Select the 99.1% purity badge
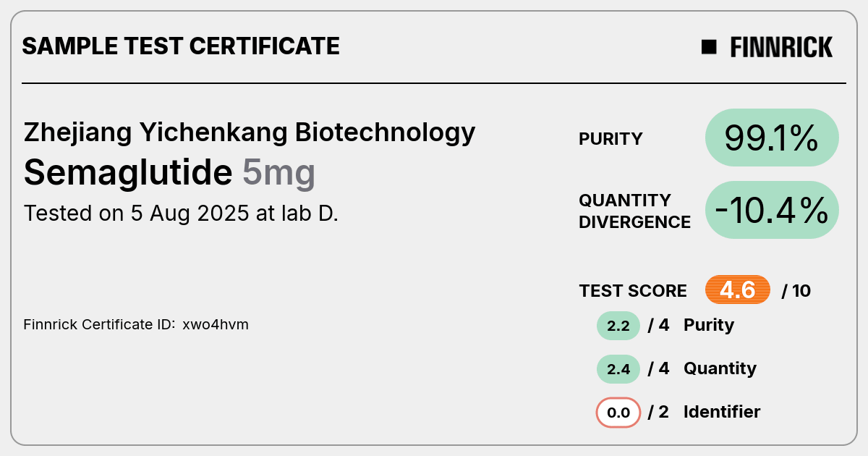The height and width of the screenshot is (456, 868). (772, 138)
